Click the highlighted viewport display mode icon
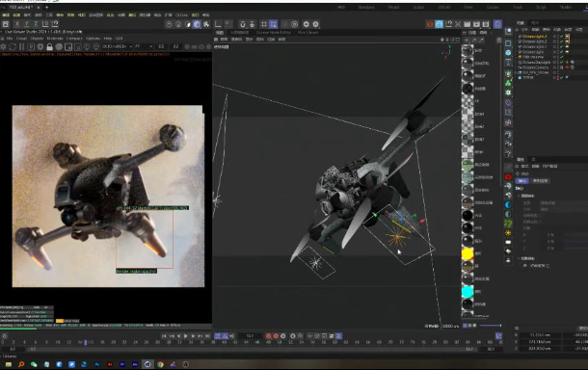 click(197, 24)
